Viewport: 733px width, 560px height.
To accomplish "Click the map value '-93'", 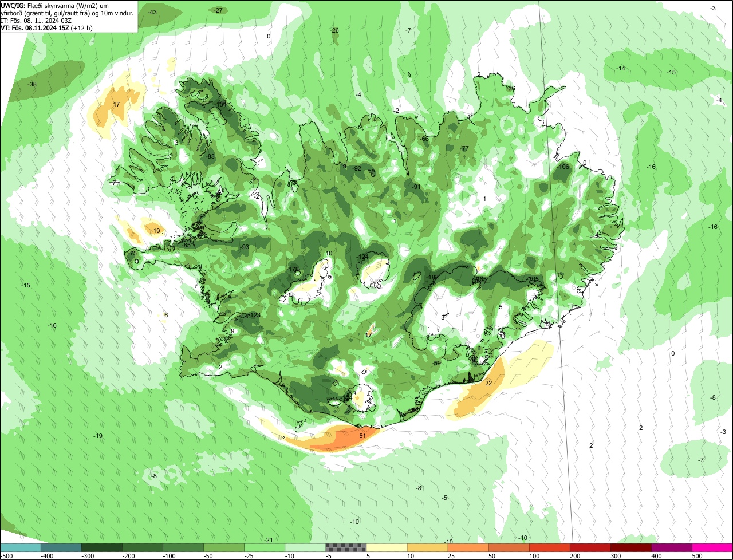I will click(x=245, y=247).
